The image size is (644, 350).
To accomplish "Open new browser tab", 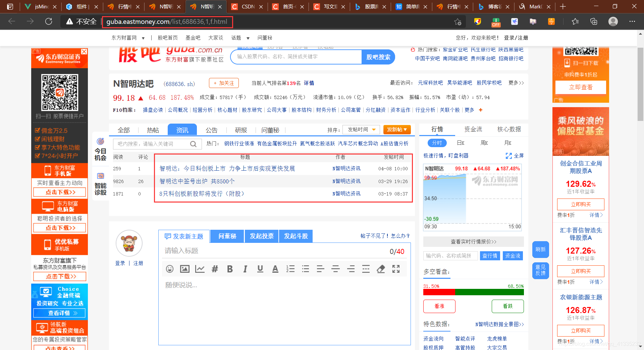I will (563, 6).
